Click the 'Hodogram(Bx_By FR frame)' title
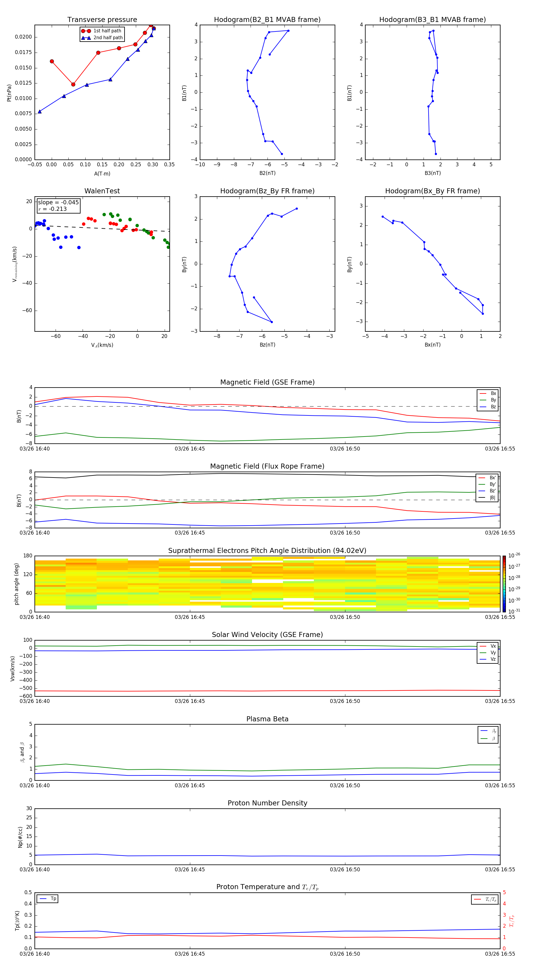Image resolution: width=535 pixels, height=980 pixels. (x=432, y=191)
